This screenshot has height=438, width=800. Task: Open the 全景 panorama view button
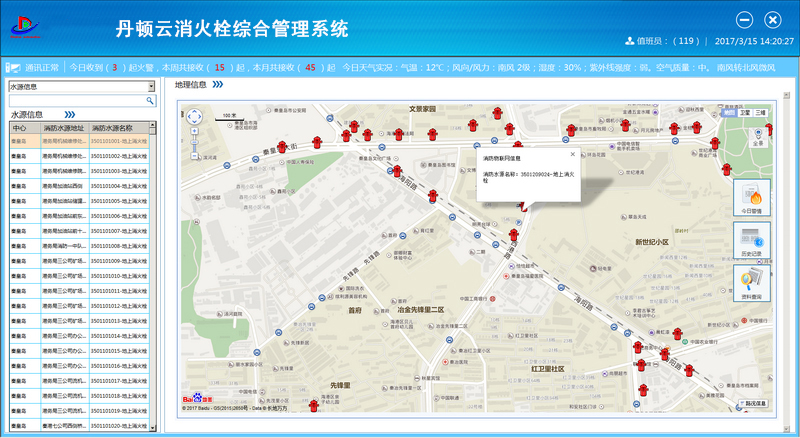point(758,137)
